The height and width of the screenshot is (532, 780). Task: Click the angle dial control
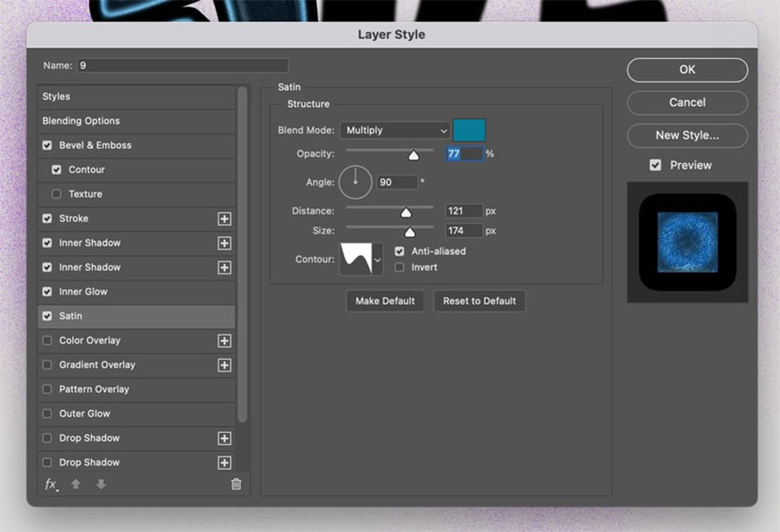355,182
